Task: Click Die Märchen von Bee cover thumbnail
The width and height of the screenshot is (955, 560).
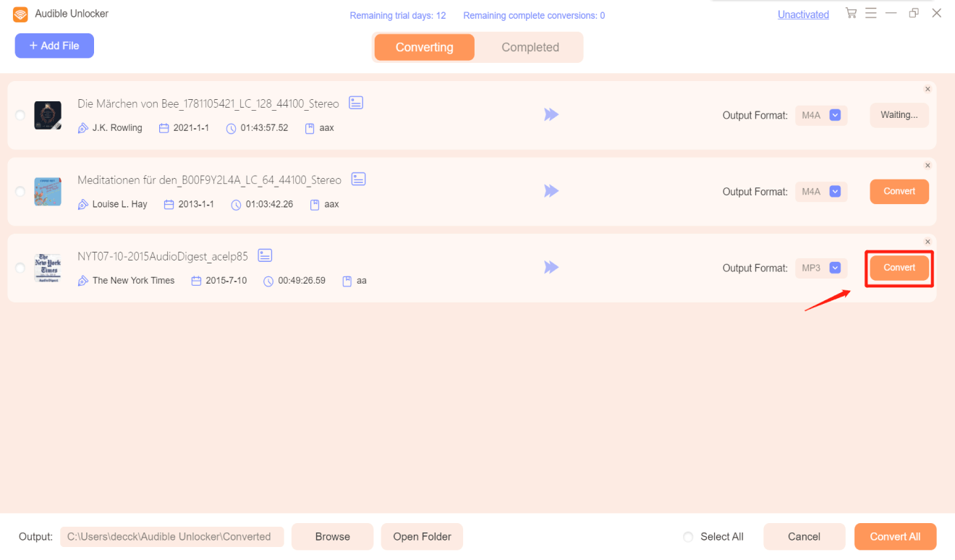Action: 48,115
